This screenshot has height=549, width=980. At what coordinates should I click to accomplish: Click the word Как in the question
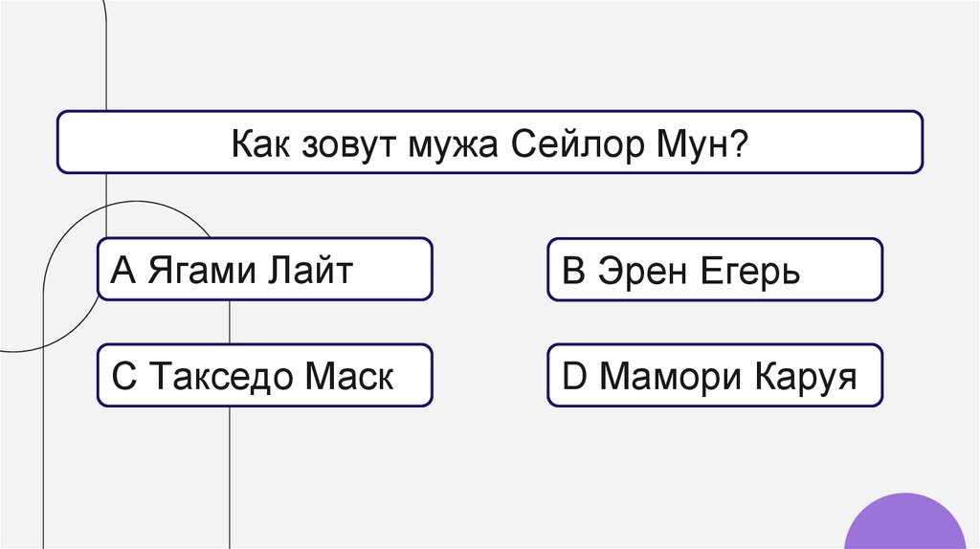click(256, 143)
